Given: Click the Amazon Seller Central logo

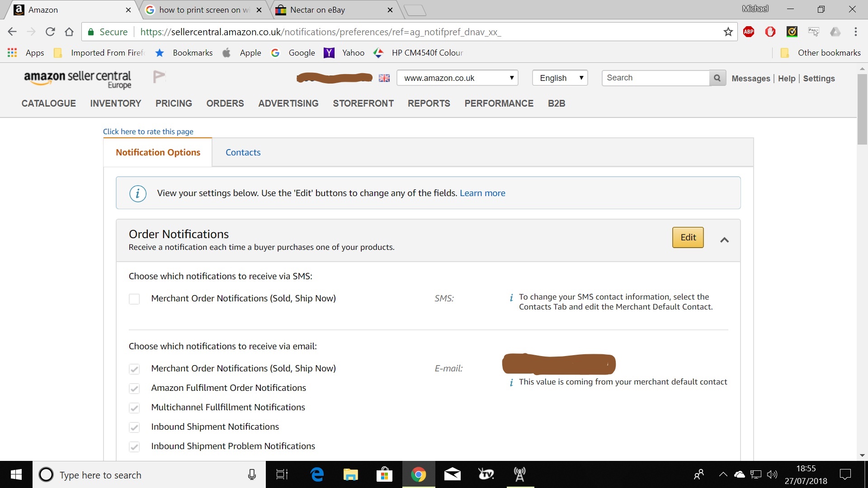Looking at the screenshot, I should pos(77,79).
